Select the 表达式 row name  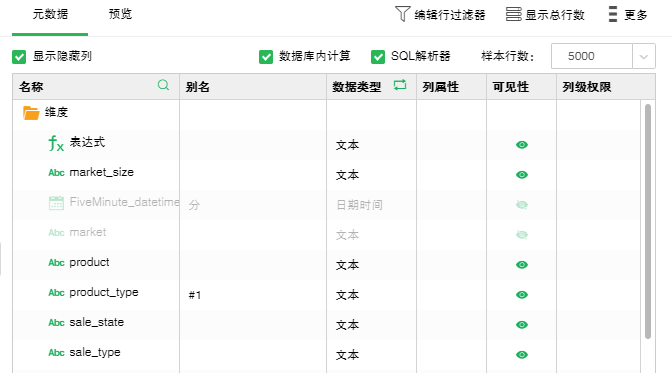87,142
